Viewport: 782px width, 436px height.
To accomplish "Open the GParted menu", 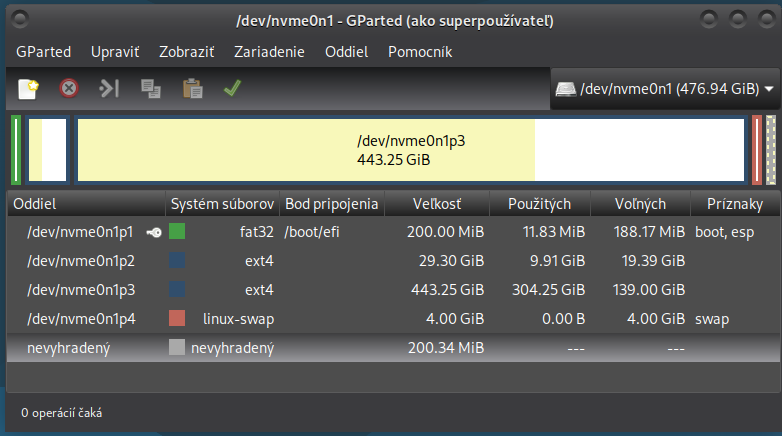I will 44,52.
